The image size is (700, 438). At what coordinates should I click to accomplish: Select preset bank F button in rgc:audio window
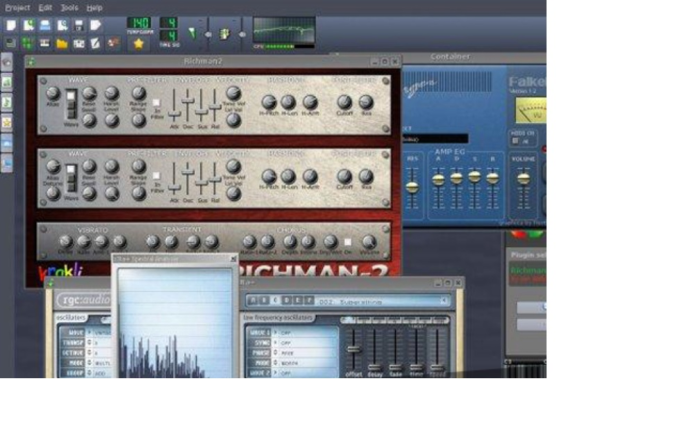309,301
